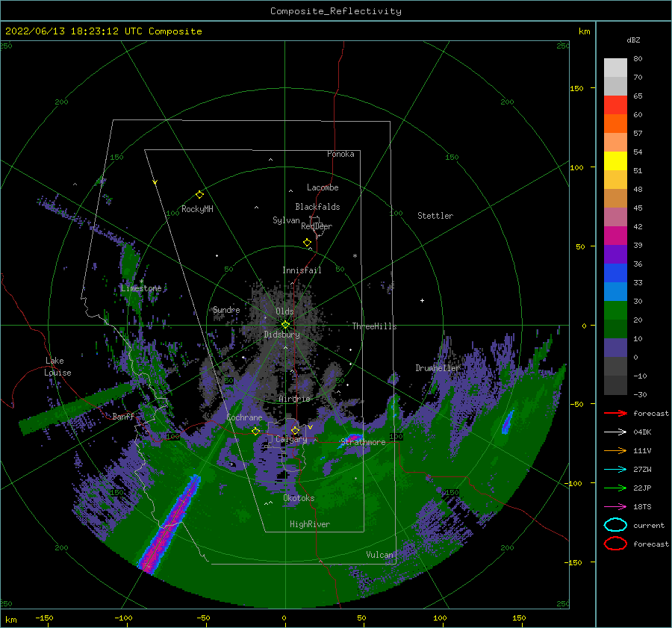The image size is (672, 628).
Task: Click the white 04DK arrow in legend
Action: (x=615, y=432)
